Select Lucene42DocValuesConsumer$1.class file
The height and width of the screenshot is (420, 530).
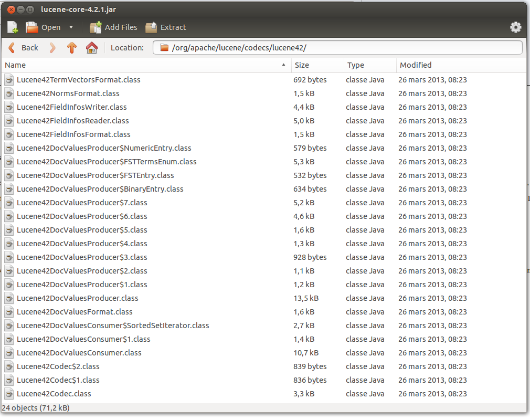coord(263,339)
